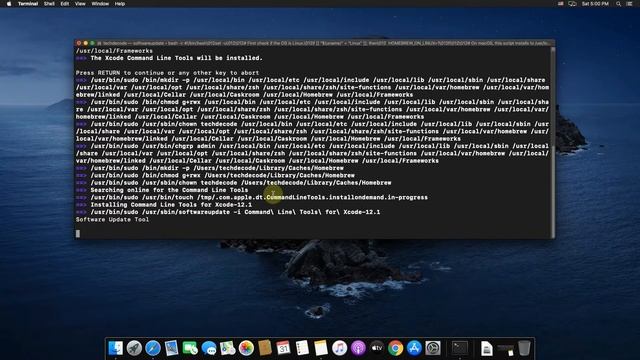The width and height of the screenshot is (640, 360).
Task: Open Spotlight search magnifier in menu bar
Action: coord(618,4)
